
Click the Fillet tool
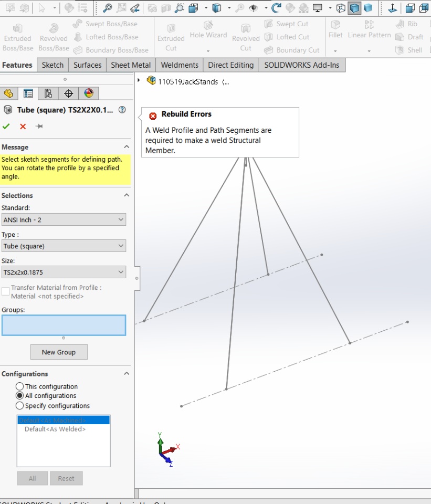pyautogui.click(x=335, y=29)
